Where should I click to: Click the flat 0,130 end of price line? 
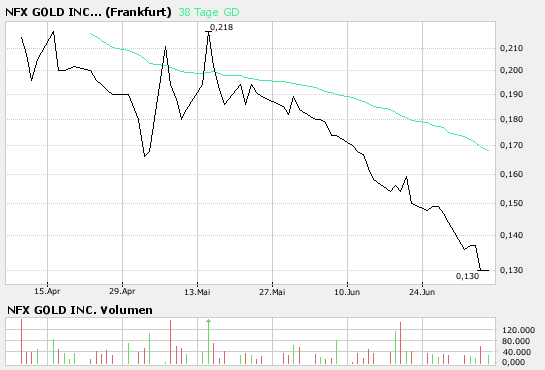[x=483, y=270]
